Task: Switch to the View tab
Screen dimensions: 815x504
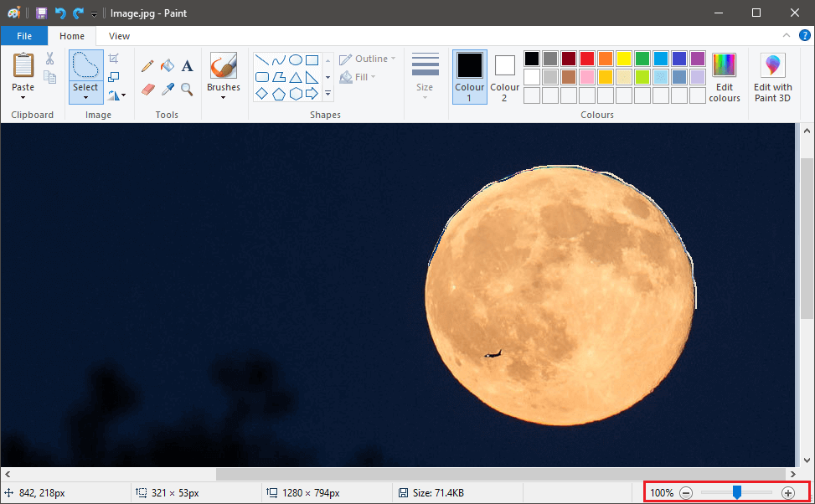Action: [119, 36]
